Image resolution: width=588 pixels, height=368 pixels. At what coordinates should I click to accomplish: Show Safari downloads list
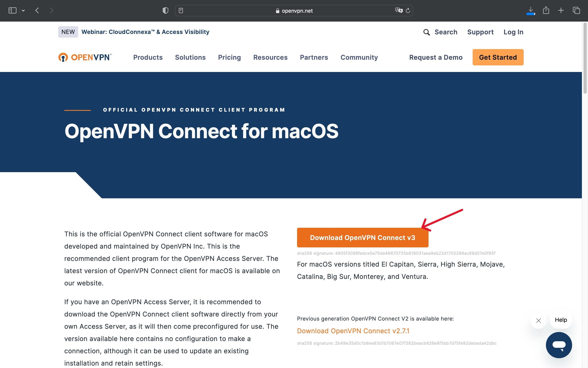pos(531,10)
